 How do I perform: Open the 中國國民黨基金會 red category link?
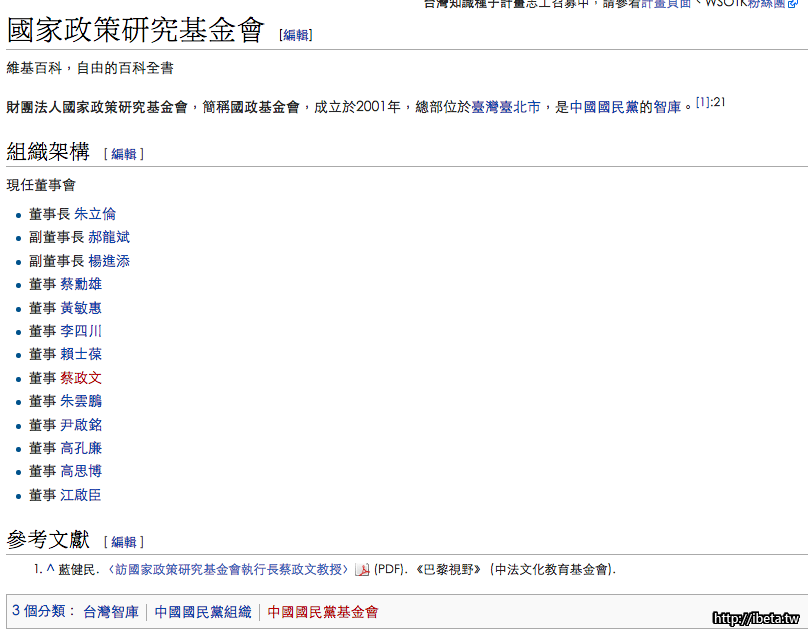tap(323, 612)
